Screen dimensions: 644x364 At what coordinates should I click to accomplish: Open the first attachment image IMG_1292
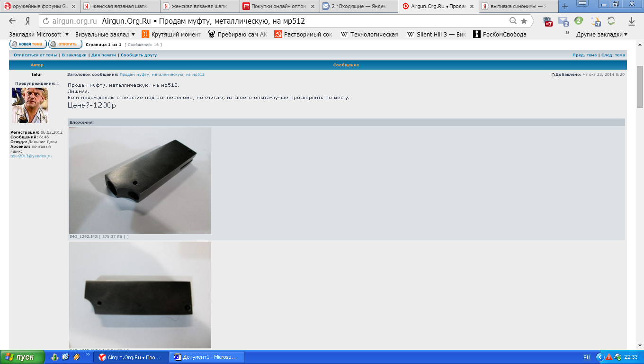pyautogui.click(x=140, y=181)
